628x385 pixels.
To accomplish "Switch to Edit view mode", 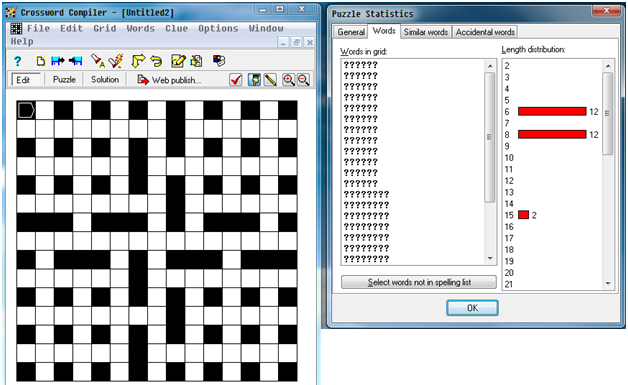I will point(26,80).
